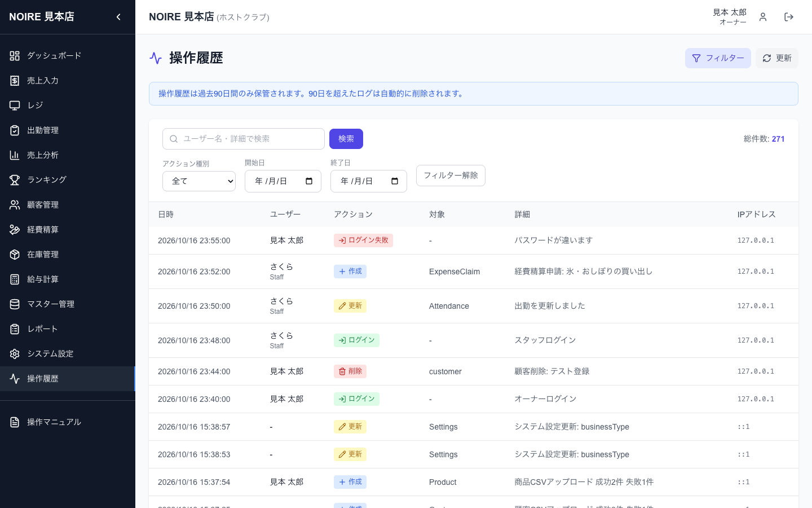
Task: Click detail 顧客削除: テスト登録
Action: 552,371
